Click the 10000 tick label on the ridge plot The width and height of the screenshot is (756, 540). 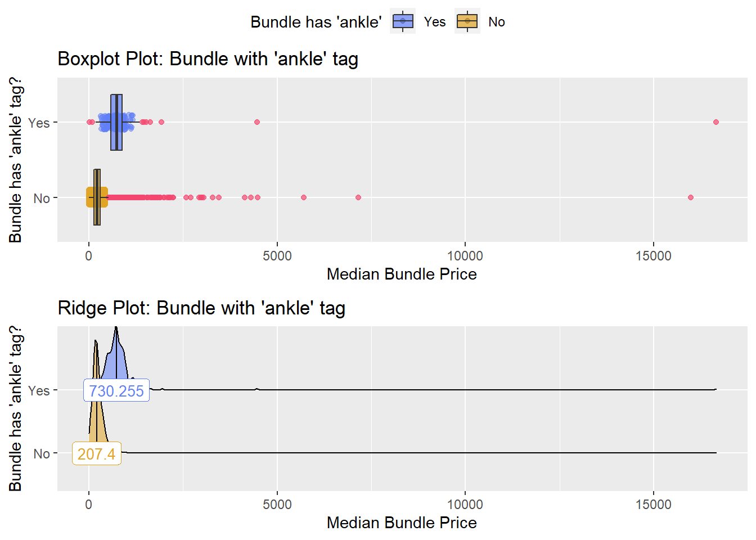pos(465,505)
